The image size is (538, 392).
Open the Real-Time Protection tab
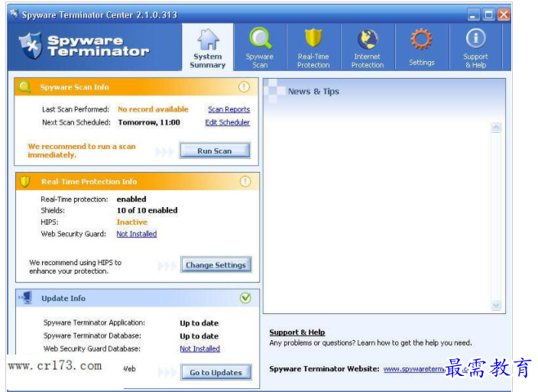[x=313, y=48]
